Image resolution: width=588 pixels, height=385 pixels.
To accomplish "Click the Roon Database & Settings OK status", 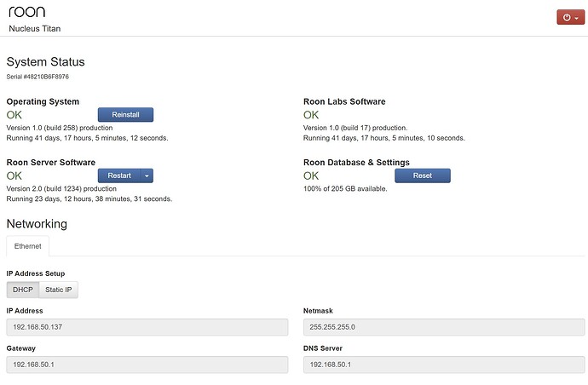I will (311, 175).
